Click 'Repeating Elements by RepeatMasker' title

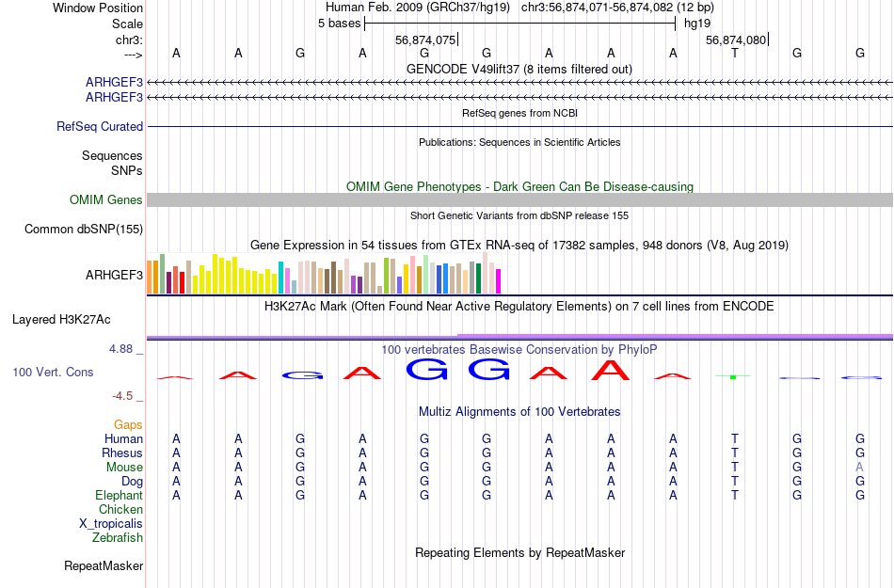pyautogui.click(x=520, y=552)
